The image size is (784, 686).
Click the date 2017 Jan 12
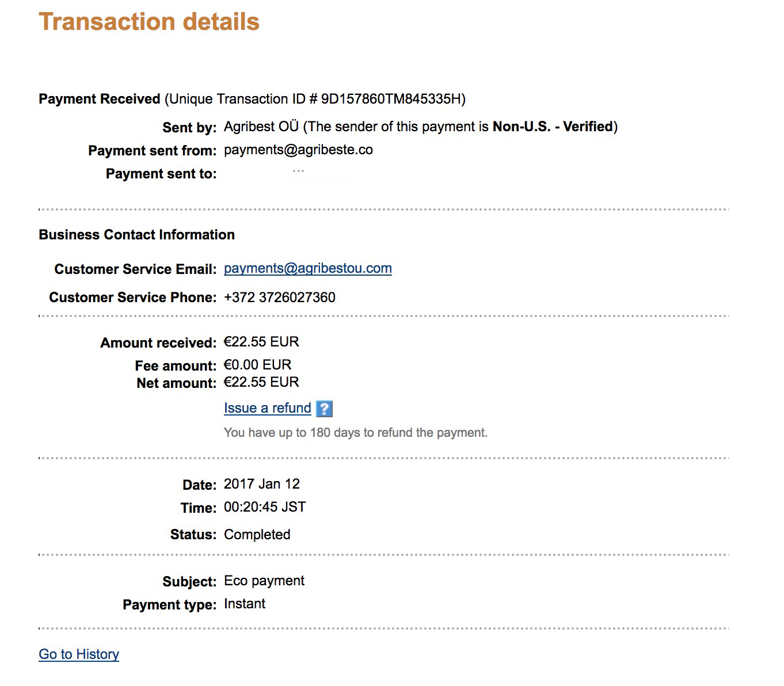coord(262,484)
